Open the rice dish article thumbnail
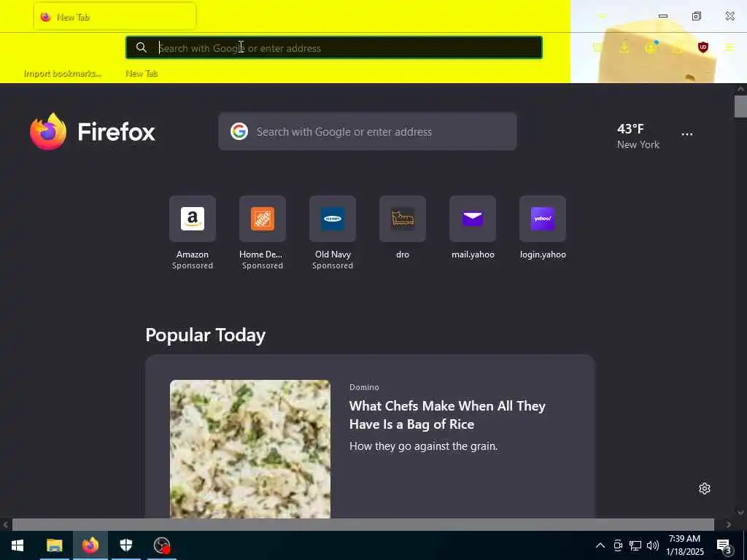The width and height of the screenshot is (747, 560). 250,448
